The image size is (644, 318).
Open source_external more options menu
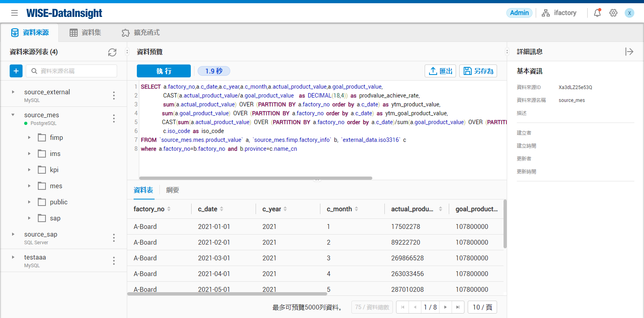(114, 96)
